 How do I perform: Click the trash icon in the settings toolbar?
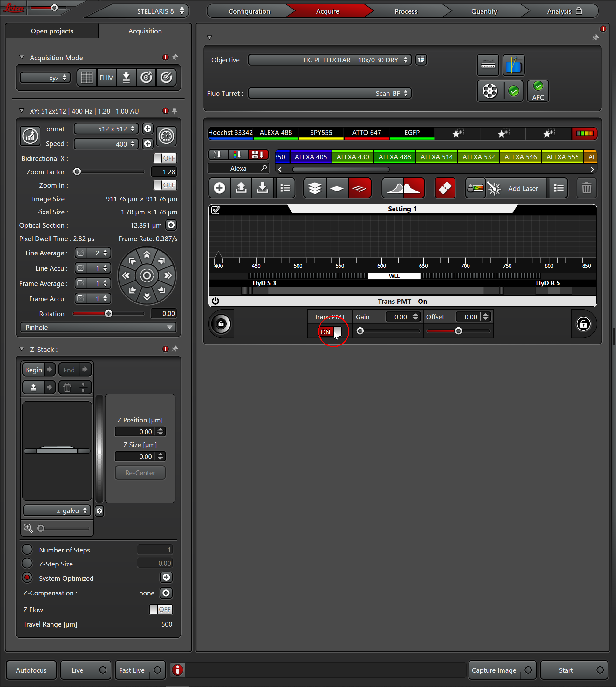(586, 188)
